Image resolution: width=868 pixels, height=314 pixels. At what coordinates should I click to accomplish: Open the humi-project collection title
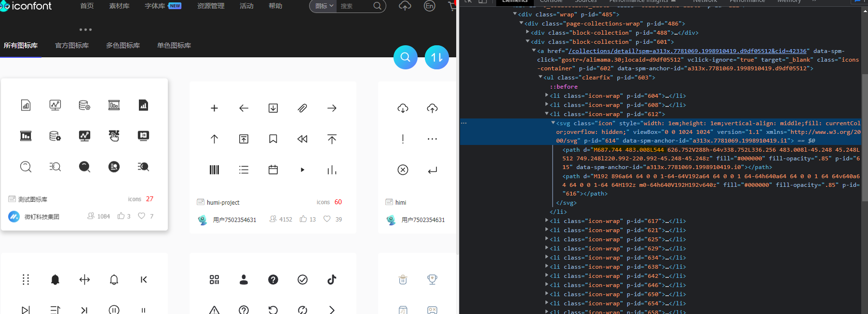tap(223, 202)
